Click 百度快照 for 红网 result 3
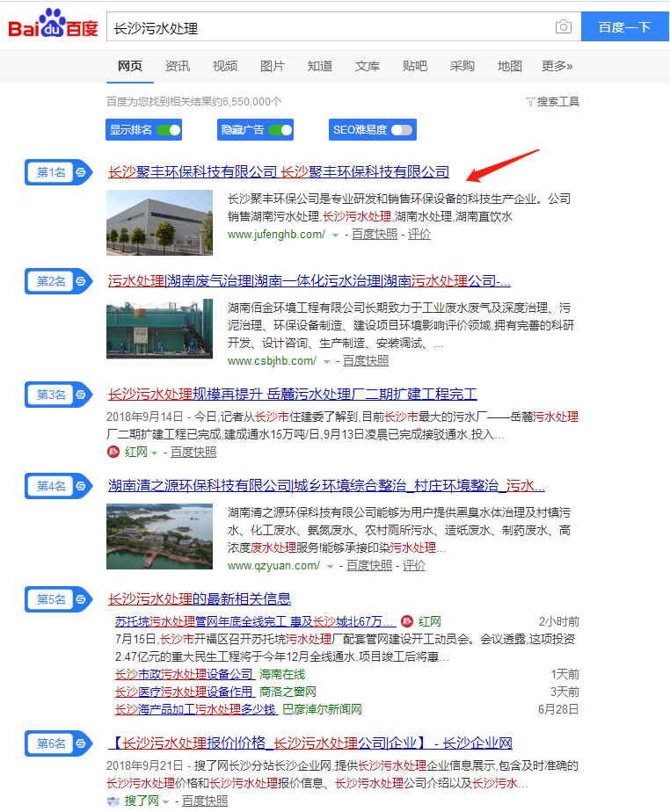This screenshot has height=812, width=670. 193,452
